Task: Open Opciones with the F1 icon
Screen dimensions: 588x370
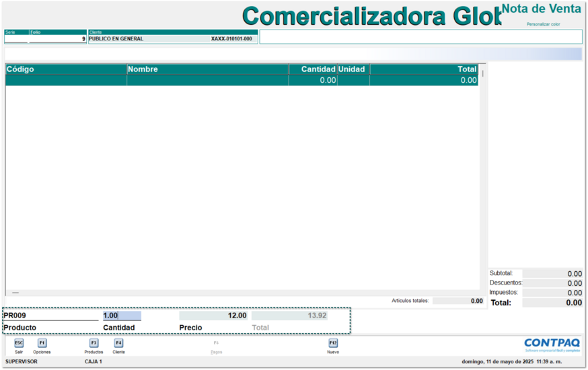Action: click(x=42, y=343)
